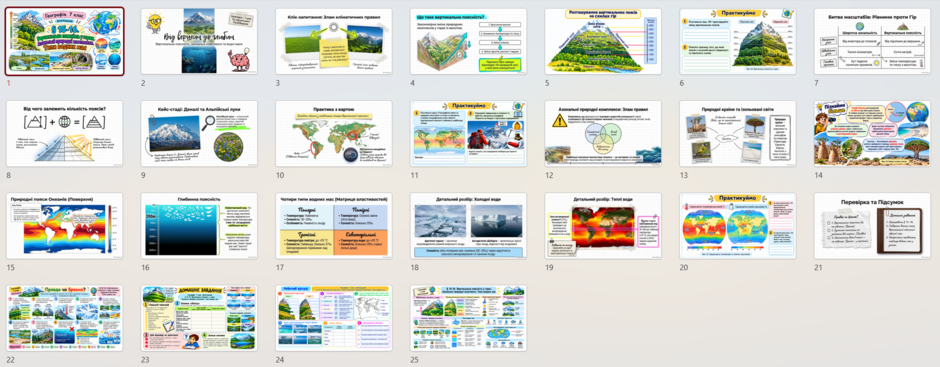
Task: Select slide 22 'Правда чи брехня?' thumbnail
Action: tap(65, 318)
